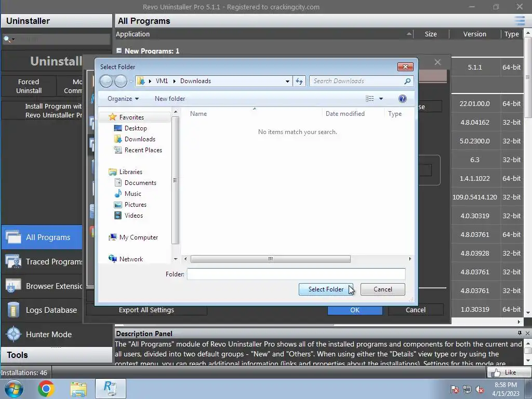Open Logs Database in Revo sidebar
Image resolution: width=532 pixels, height=399 pixels.
(42, 310)
